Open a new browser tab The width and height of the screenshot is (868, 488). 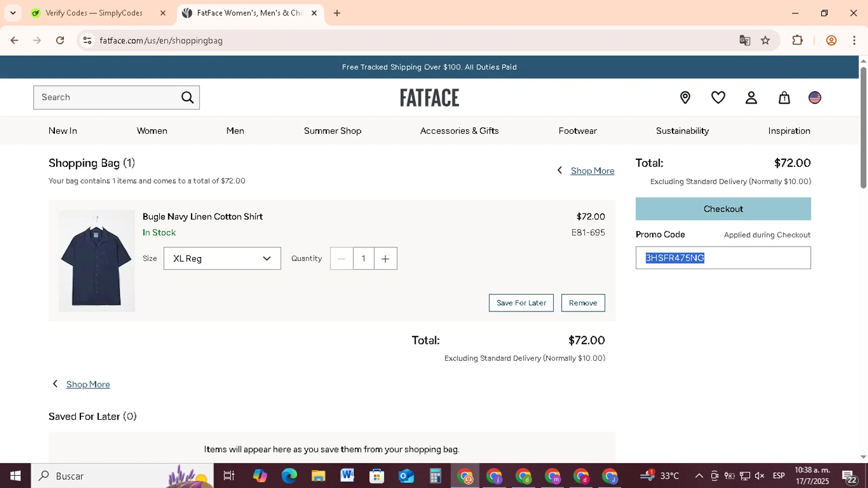tap(337, 13)
